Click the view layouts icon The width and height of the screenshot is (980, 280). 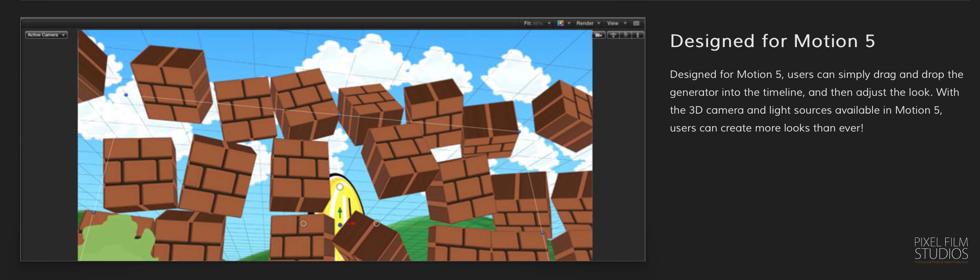636,23
